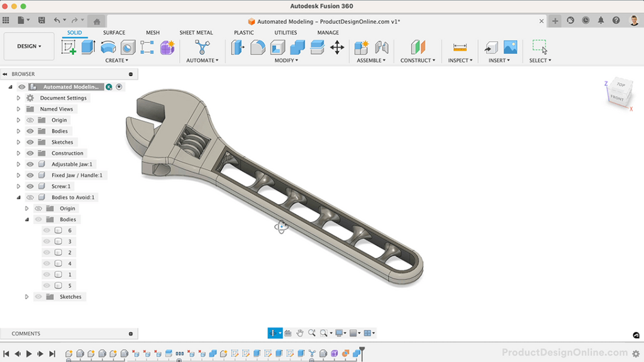Open the Create dropdown menu

(117, 60)
